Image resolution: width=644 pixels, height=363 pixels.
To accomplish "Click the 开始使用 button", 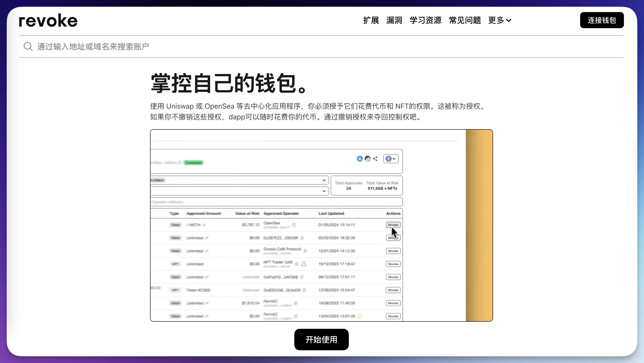I will click(321, 340).
